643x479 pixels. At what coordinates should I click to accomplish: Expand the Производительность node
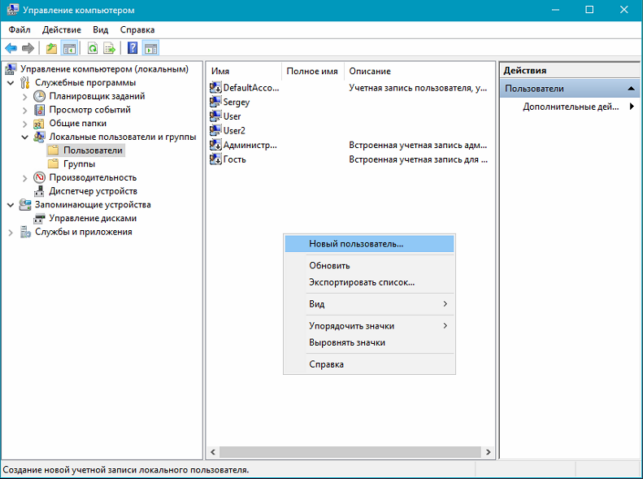tap(25, 178)
